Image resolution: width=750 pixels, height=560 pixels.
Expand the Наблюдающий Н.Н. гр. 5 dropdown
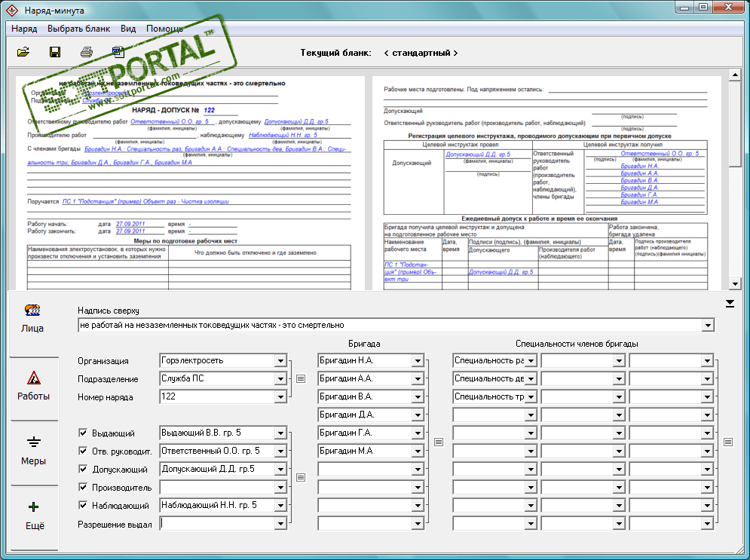280,506
